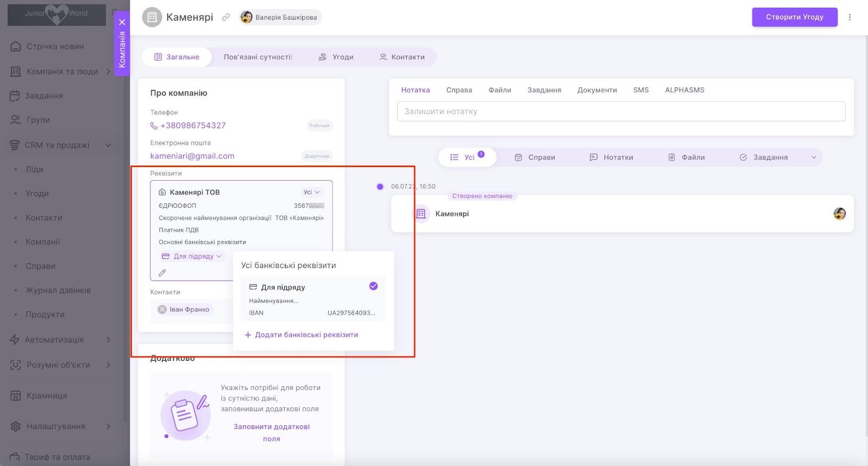Click the Валерія Башкірова responsible person chip

click(x=280, y=17)
